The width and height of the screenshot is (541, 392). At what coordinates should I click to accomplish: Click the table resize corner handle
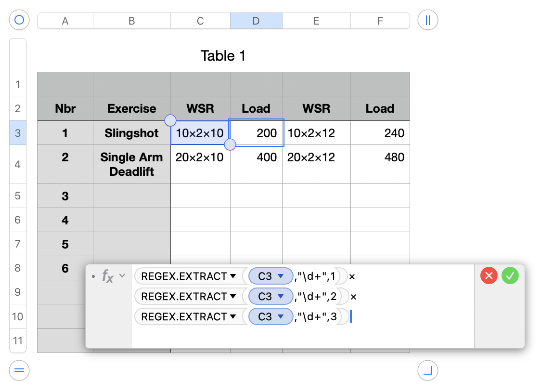428,370
